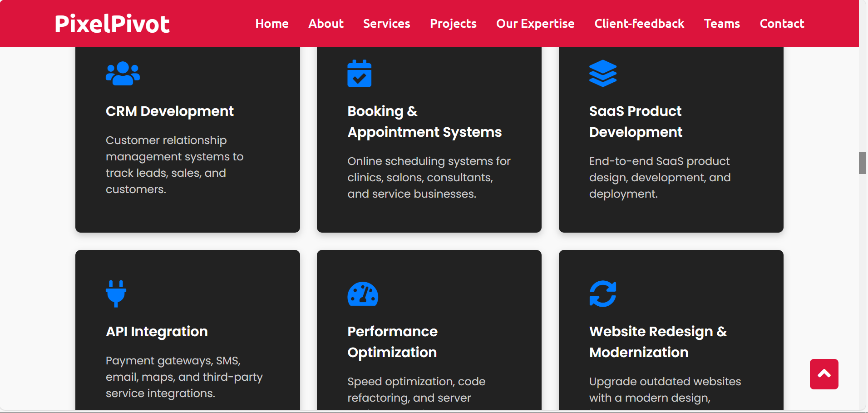Open the About page link
Image resolution: width=868 pixels, height=413 pixels.
tap(325, 24)
